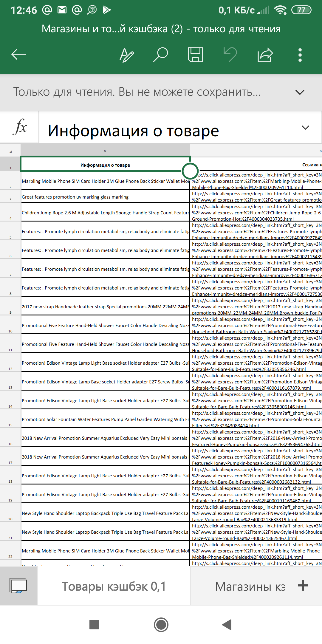
Task: Tap the undo arrow icon
Action: [230, 55]
